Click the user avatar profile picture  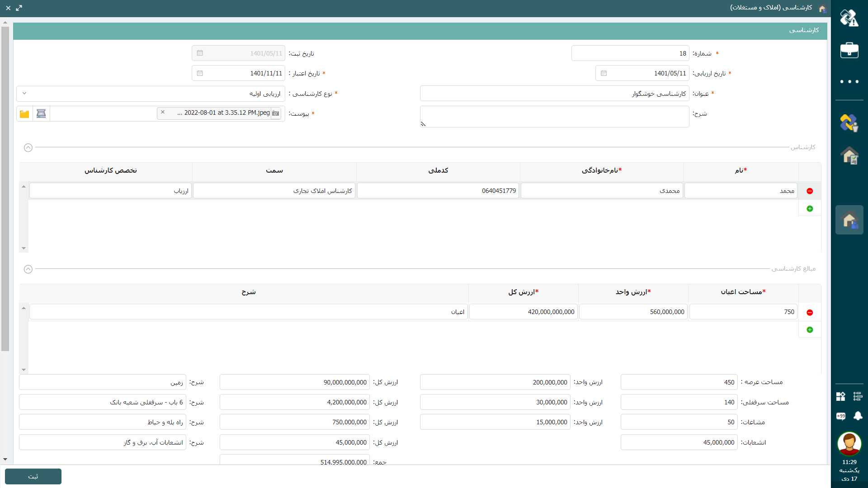pyautogui.click(x=849, y=444)
